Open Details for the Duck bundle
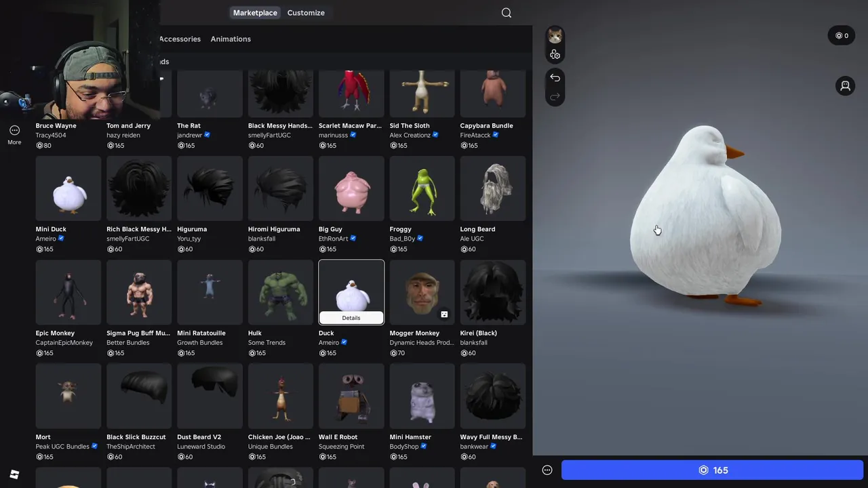The height and width of the screenshot is (488, 868). (x=351, y=318)
